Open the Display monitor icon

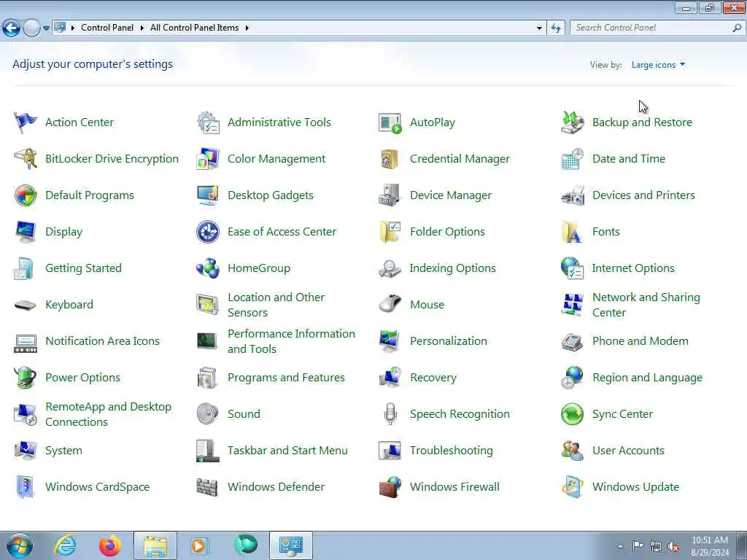click(26, 232)
